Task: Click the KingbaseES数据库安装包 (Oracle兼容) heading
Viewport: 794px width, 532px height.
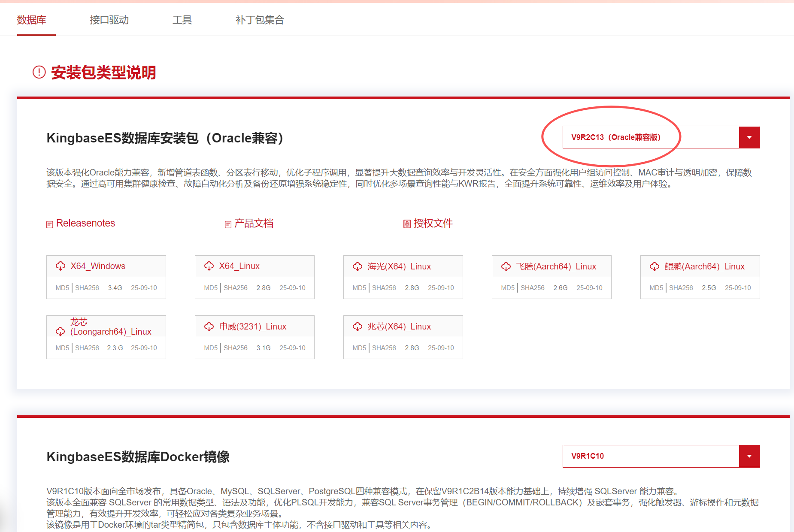Action: [165, 138]
